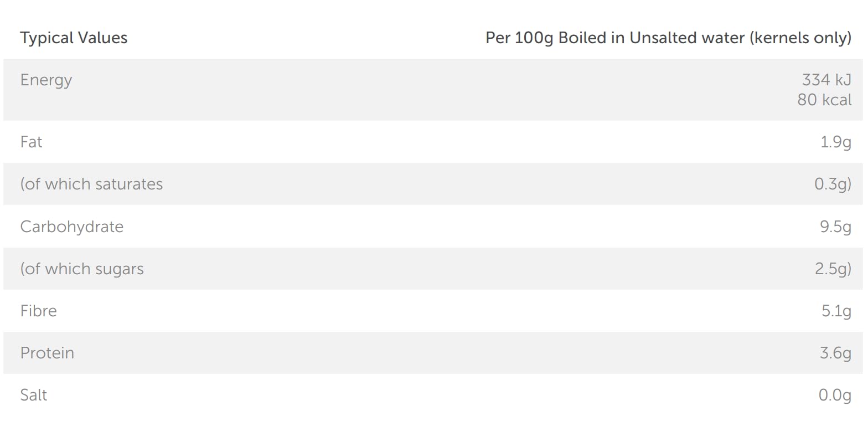Select the Energy row label

click(x=46, y=80)
